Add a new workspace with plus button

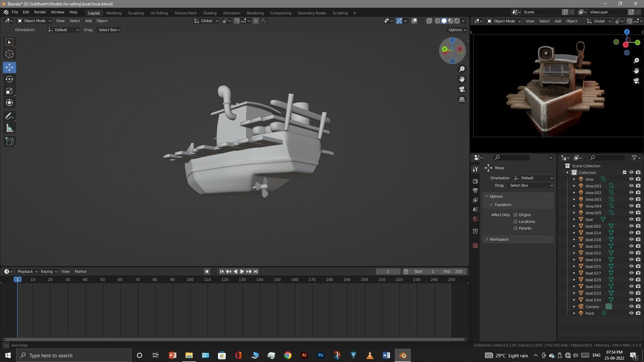[355, 13]
